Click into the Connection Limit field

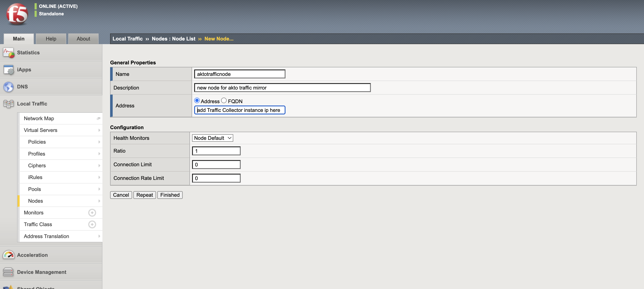[x=216, y=165]
